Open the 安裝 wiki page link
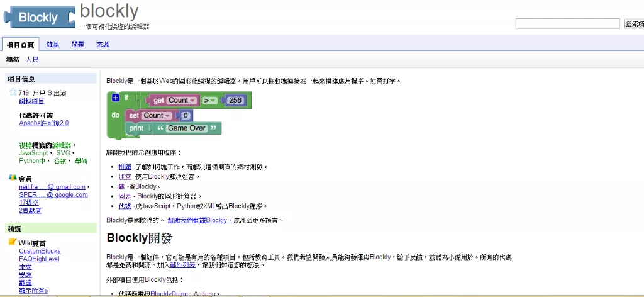Image resolution: width=644 pixels, height=297 pixels. pyautogui.click(x=25, y=275)
